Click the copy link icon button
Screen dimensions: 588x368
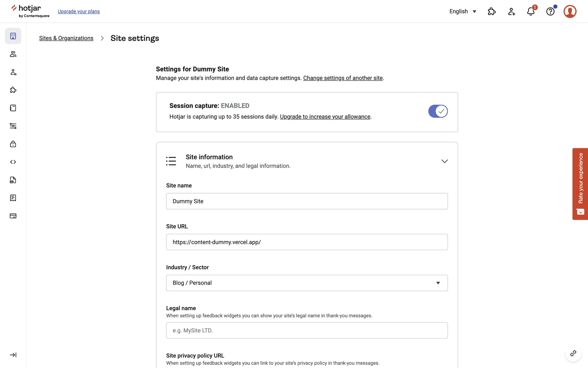point(573,353)
